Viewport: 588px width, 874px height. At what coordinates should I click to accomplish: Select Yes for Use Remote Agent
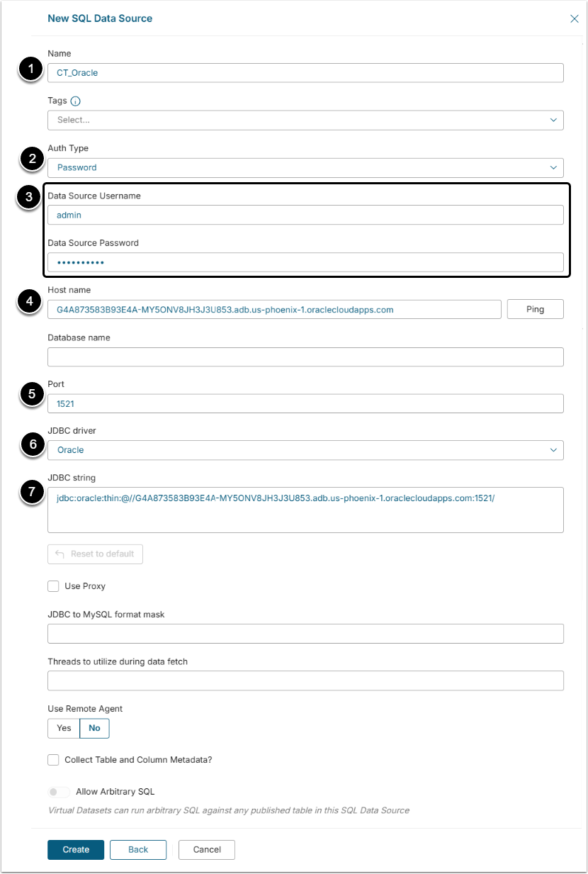[x=64, y=728]
